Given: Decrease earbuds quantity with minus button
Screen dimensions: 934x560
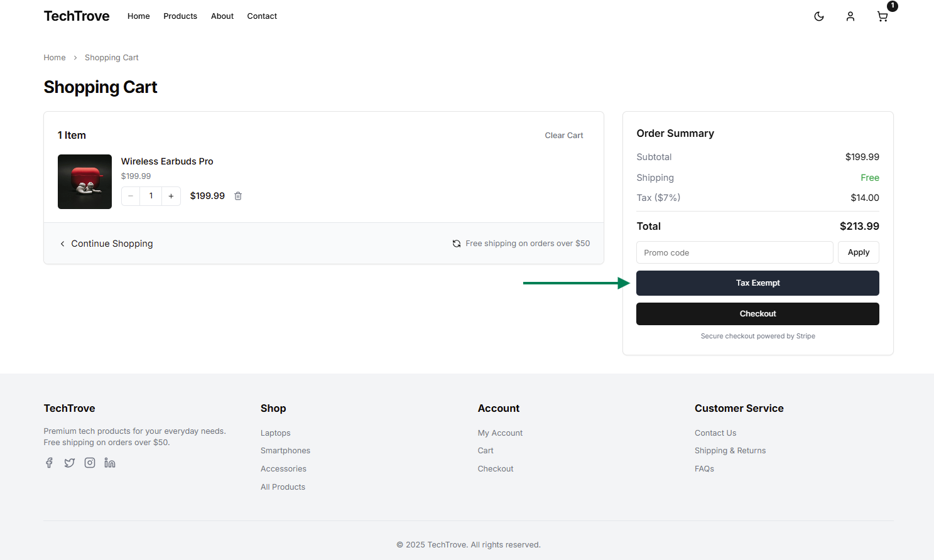Looking at the screenshot, I should (131, 196).
